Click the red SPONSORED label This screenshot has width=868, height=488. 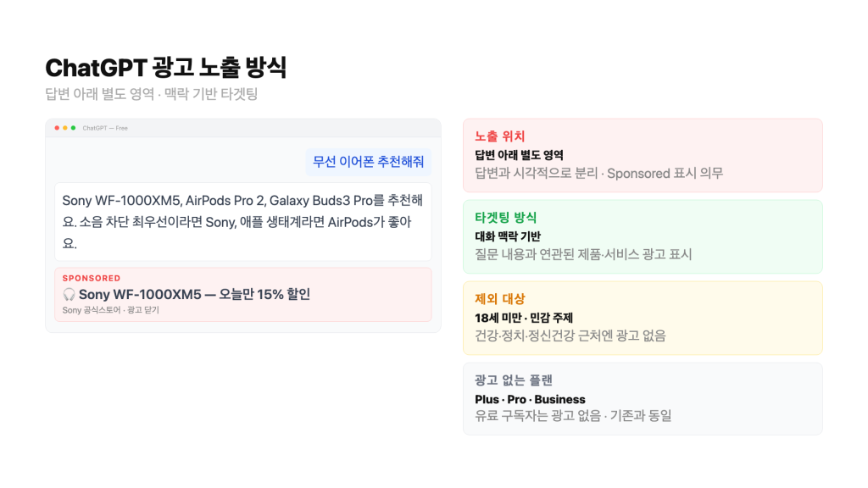[x=92, y=278]
